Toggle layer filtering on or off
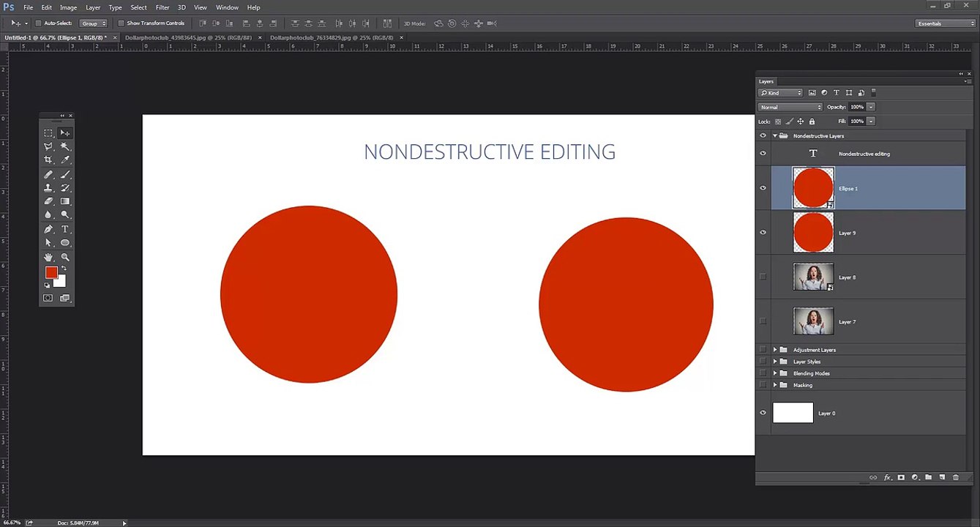This screenshot has height=527, width=980. point(873,93)
